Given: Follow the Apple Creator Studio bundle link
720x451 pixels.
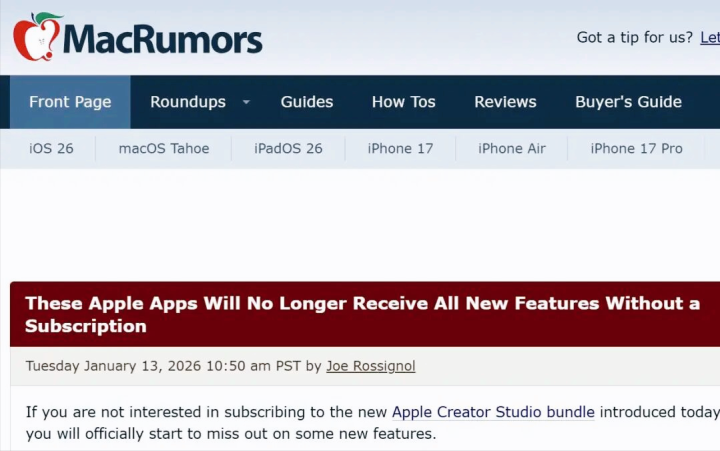Looking at the screenshot, I should [x=493, y=412].
